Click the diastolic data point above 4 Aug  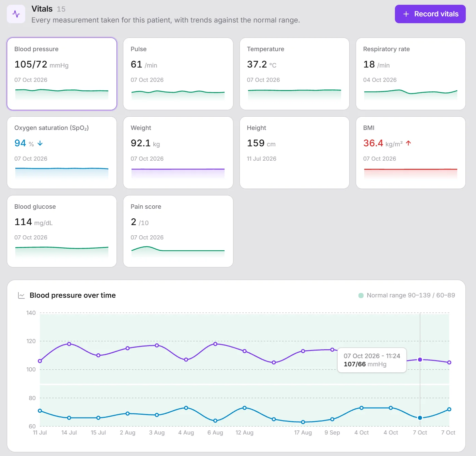tap(186, 408)
